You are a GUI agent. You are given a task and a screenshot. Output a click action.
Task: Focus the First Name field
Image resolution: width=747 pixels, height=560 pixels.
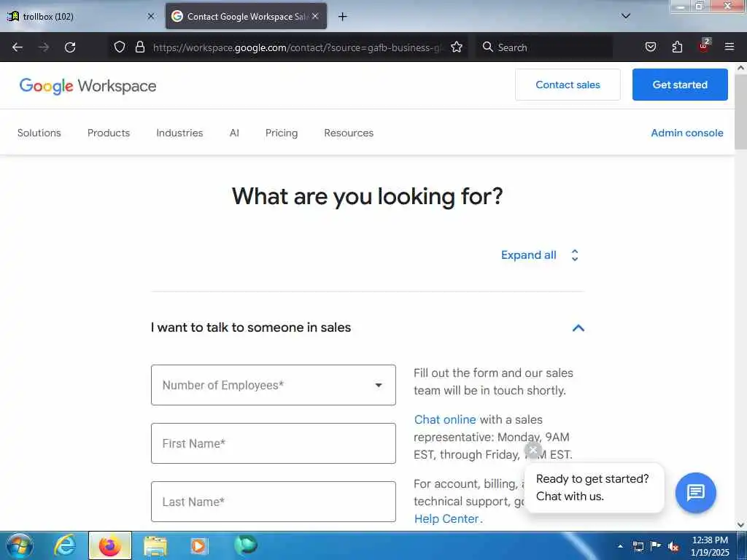[x=274, y=443]
